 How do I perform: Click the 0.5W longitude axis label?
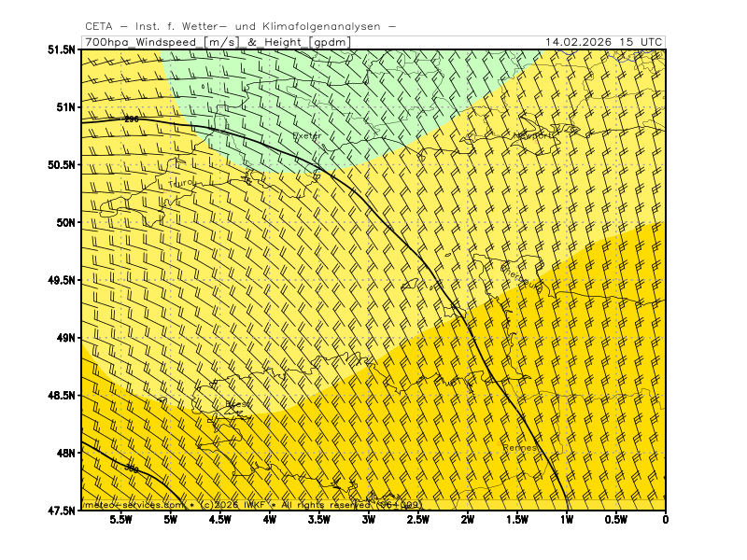pyautogui.click(x=613, y=519)
